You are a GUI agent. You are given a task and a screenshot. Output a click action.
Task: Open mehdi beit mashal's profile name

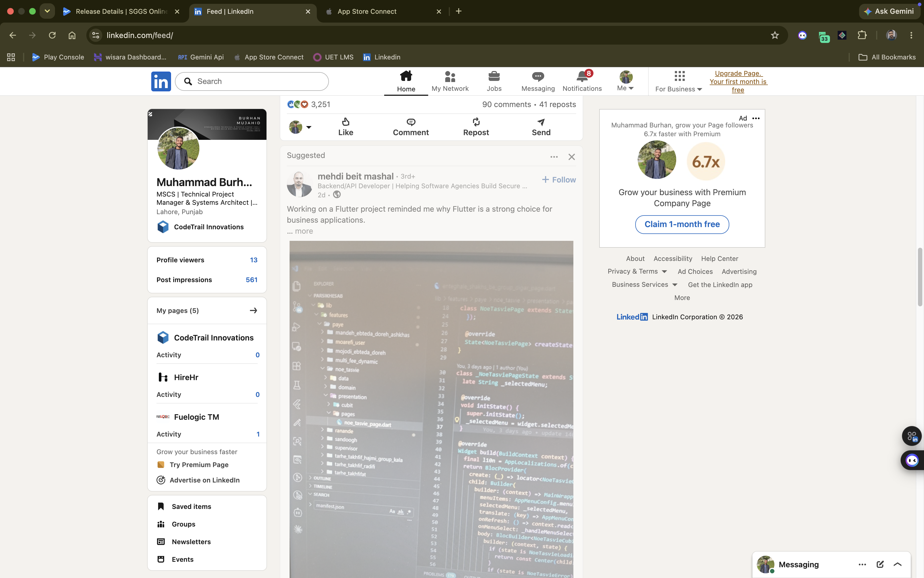click(356, 176)
